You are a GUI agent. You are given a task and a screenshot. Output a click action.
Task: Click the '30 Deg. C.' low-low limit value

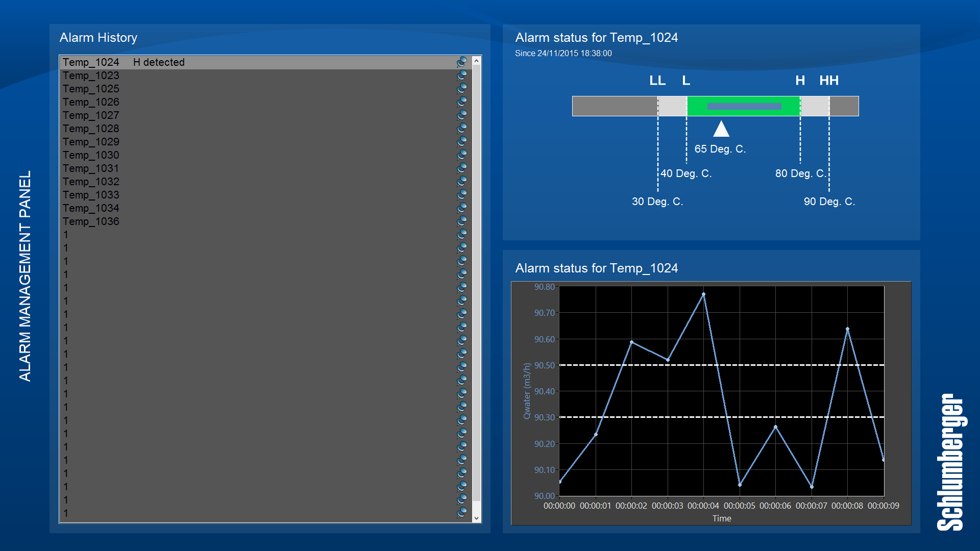click(657, 202)
